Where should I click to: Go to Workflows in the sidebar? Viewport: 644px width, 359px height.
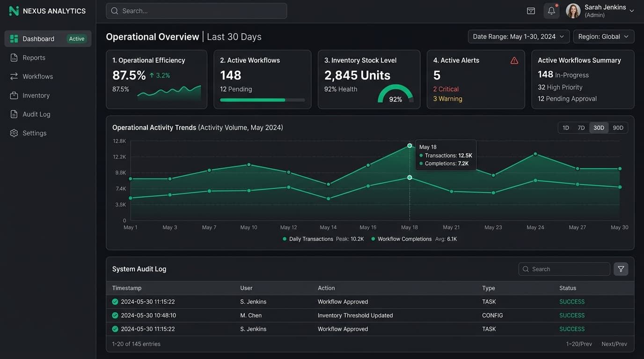(x=48, y=76)
